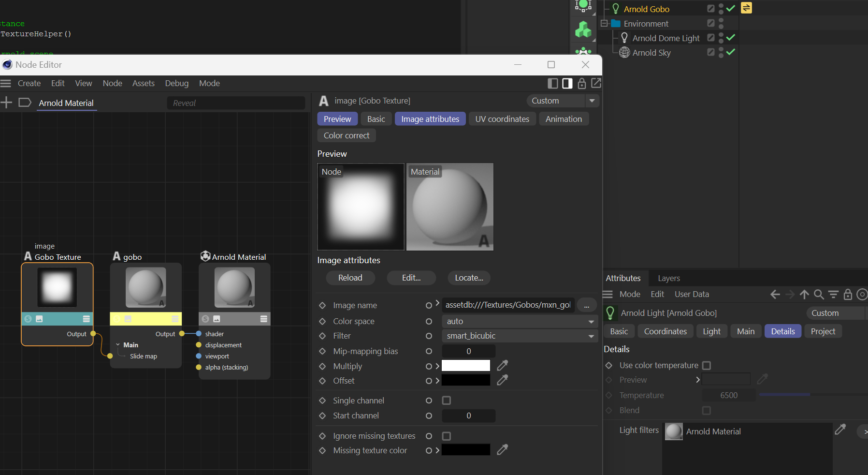Click the white Multiply color swatch
868x475 pixels.
pos(466,366)
